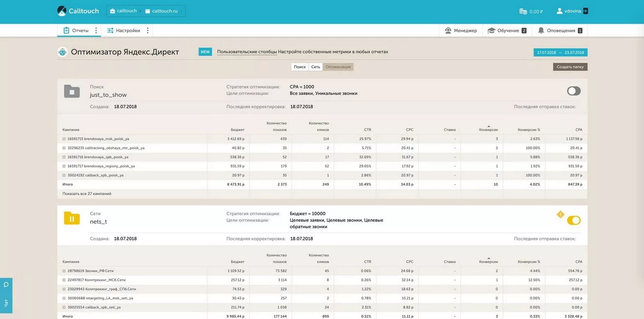Open the Пользовательские столбцы link
Image resolution: width=644 pixels, height=319 pixels.
point(247,52)
